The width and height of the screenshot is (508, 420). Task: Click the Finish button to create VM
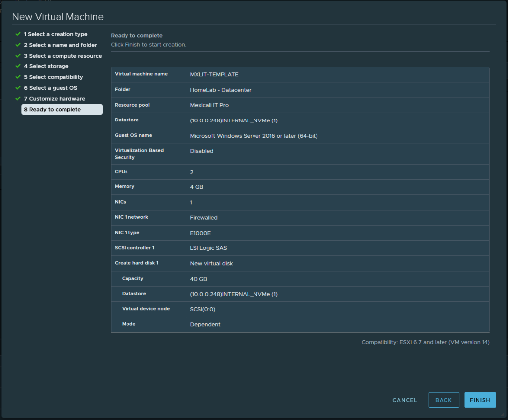pos(480,400)
